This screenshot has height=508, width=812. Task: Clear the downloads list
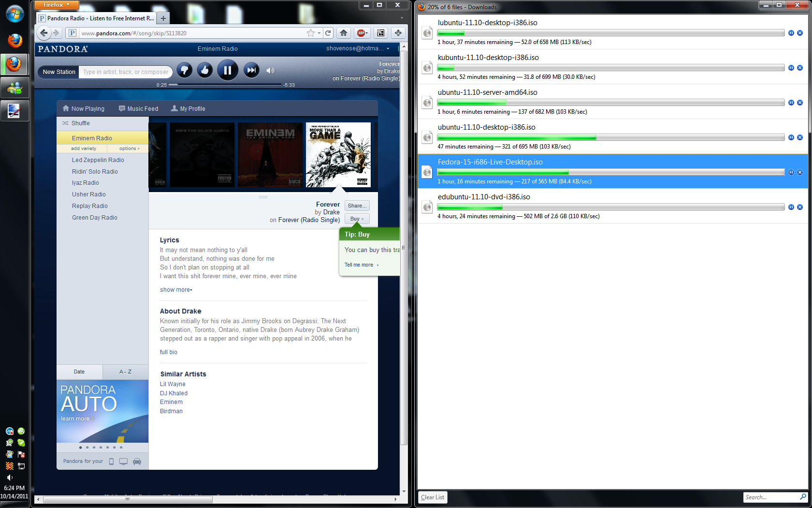pyautogui.click(x=433, y=497)
